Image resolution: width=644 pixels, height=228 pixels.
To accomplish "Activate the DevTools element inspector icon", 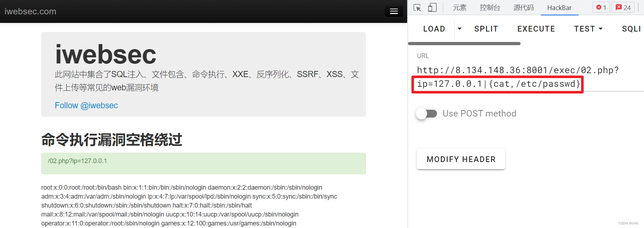I will [417, 8].
